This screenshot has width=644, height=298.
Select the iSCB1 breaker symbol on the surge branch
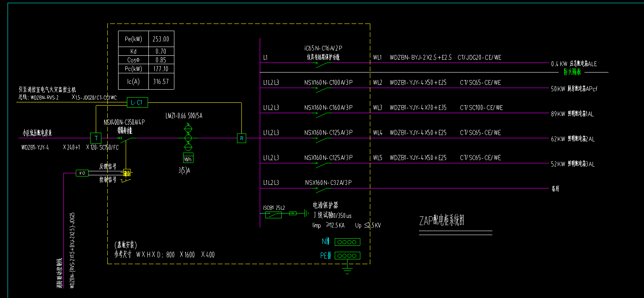273,215
